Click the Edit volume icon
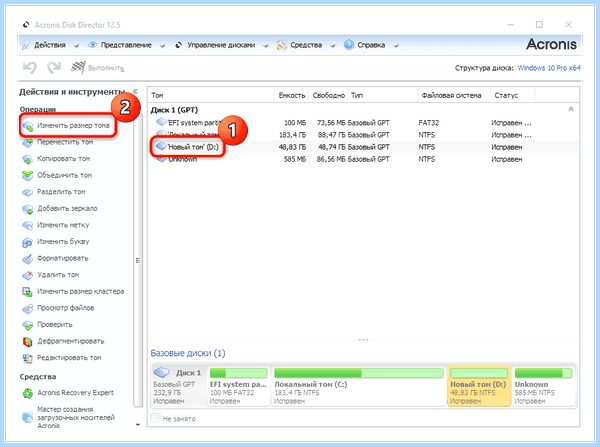This screenshot has height=447, width=600. coord(28,358)
